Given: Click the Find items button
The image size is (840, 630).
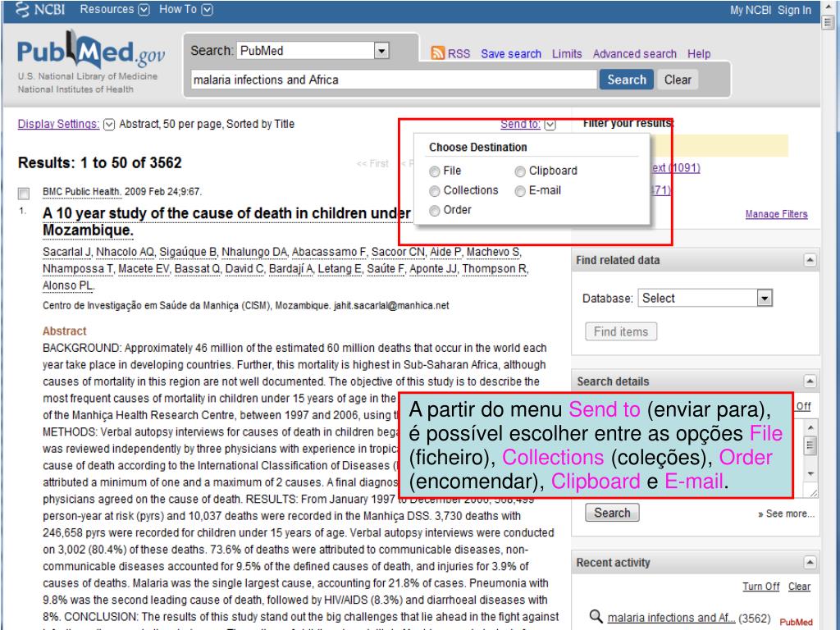Looking at the screenshot, I should coord(621,331).
